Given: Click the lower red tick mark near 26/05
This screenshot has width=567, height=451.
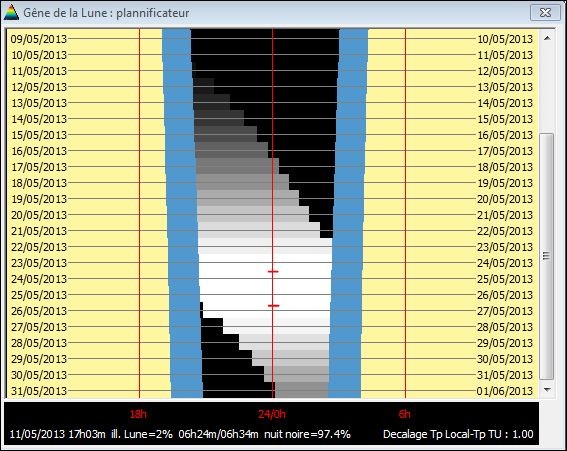Looking at the screenshot, I should pos(274,306).
